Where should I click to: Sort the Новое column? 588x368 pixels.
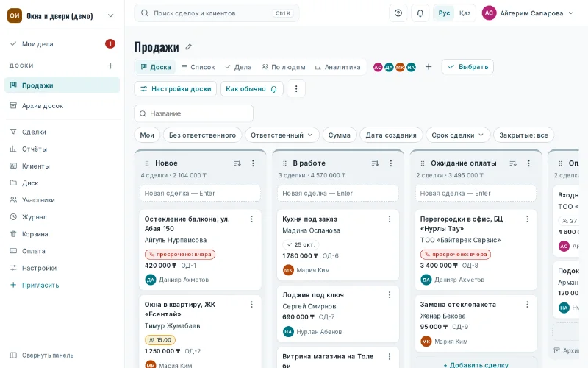pos(237,163)
